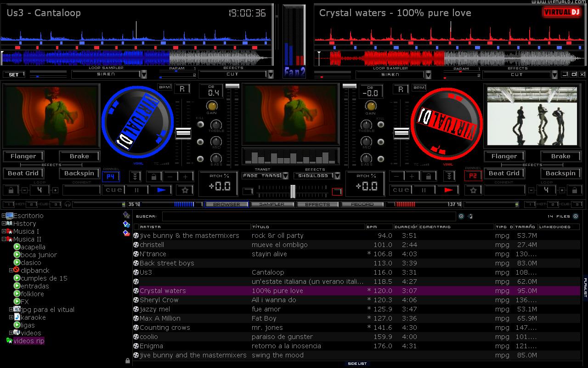The height and width of the screenshot is (368, 588).
Task: Apply Beat Grid effect on right deck
Action: coord(504,173)
